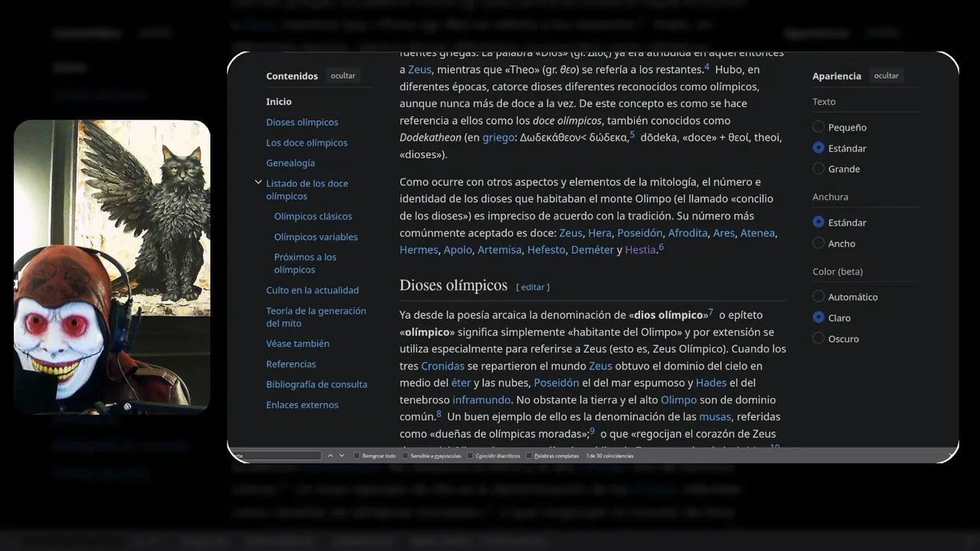Toggle Coincidir diacríticos checkbox
Viewport: 980px width, 551px height.
[470, 455]
